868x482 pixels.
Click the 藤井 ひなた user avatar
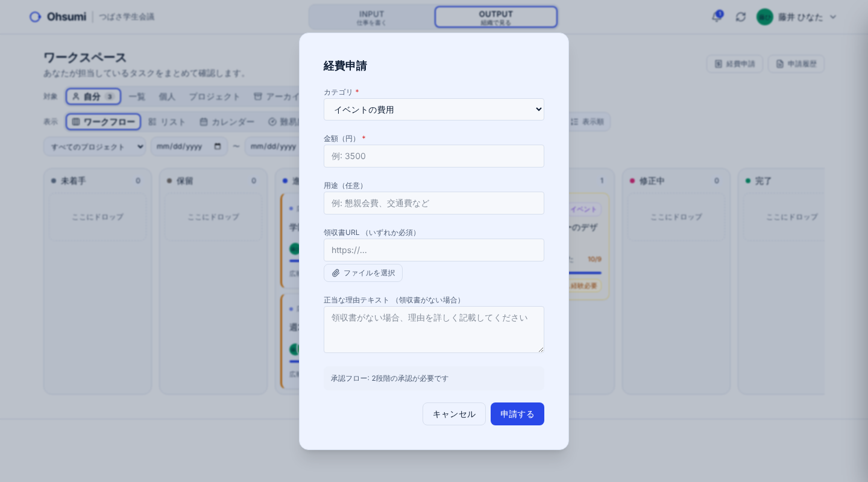[x=765, y=17]
